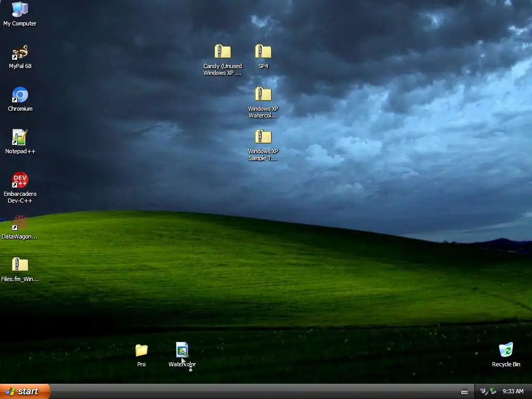This screenshot has height=399, width=532.
Task: Click the on-screen keyboard taskbar icon
Action: click(x=464, y=392)
